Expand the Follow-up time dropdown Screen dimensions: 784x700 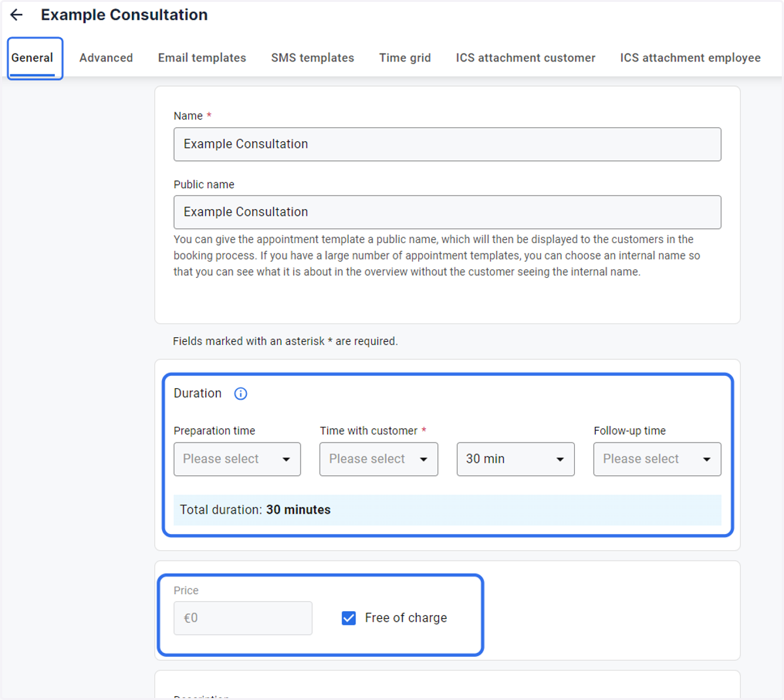[x=657, y=459]
